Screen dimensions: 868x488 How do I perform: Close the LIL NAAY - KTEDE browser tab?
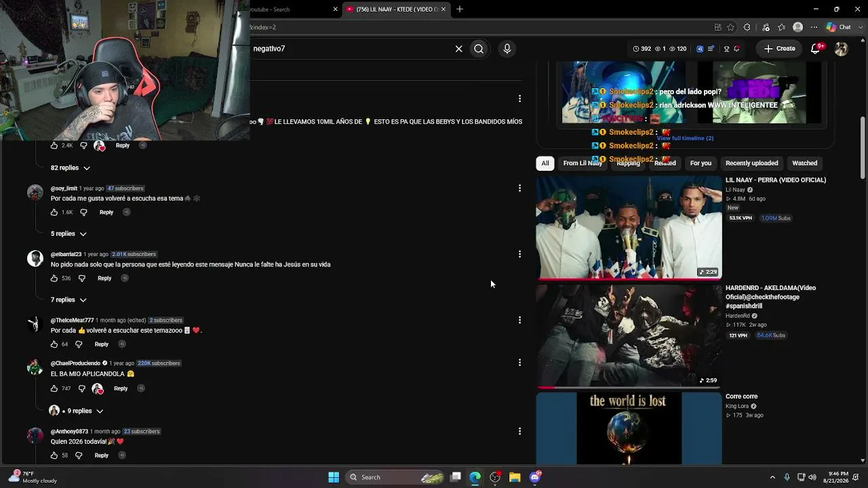[x=443, y=9]
